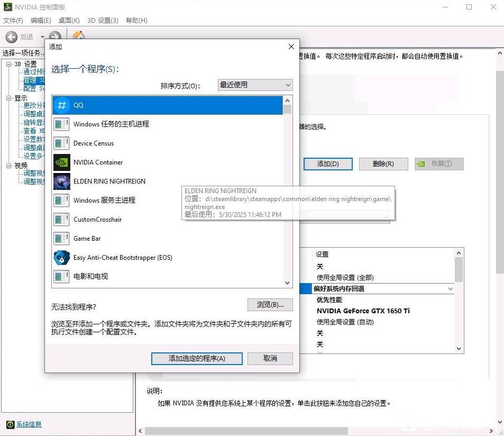Select CustomCrosshair list entry
This screenshot has height=436, width=504.
[168, 220]
